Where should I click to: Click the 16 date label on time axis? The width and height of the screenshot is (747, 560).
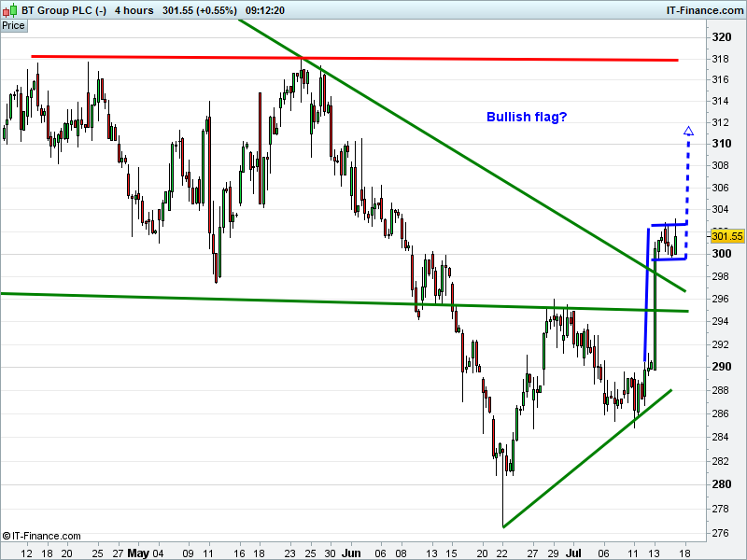pos(239,553)
